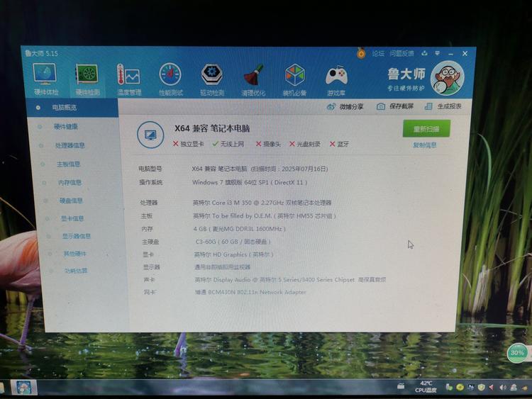Open 问题反馈 feedback link
Screen dimensions: 532x399
click(401, 54)
